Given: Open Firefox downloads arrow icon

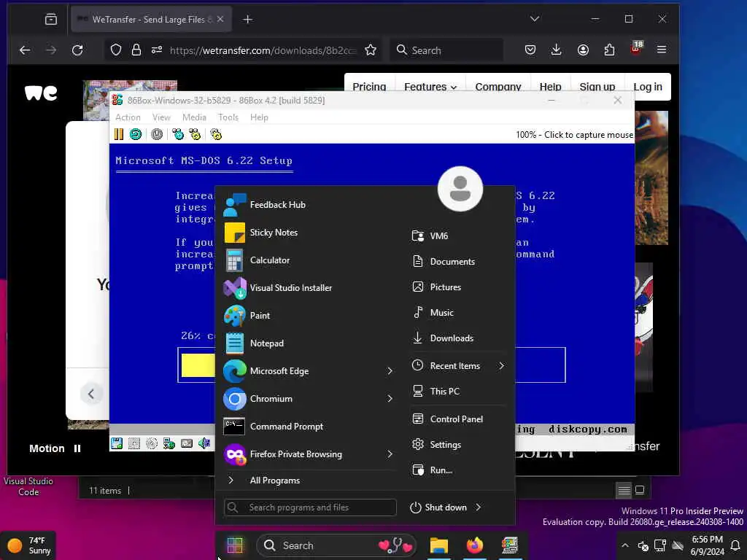Looking at the screenshot, I should pyautogui.click(x=556, y=50).
